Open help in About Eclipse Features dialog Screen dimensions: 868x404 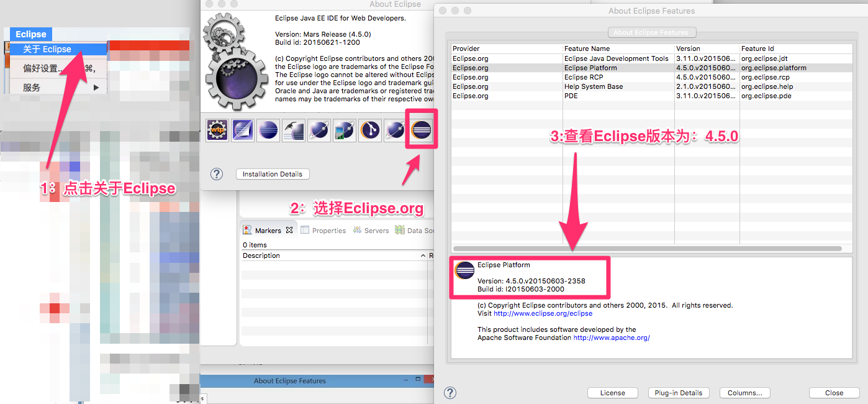[451, 393]
